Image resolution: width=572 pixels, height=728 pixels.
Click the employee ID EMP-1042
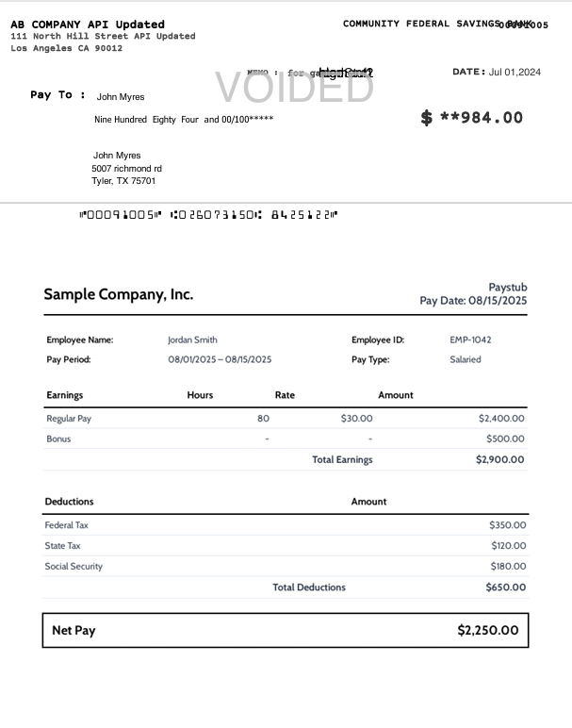pos(470,339)
